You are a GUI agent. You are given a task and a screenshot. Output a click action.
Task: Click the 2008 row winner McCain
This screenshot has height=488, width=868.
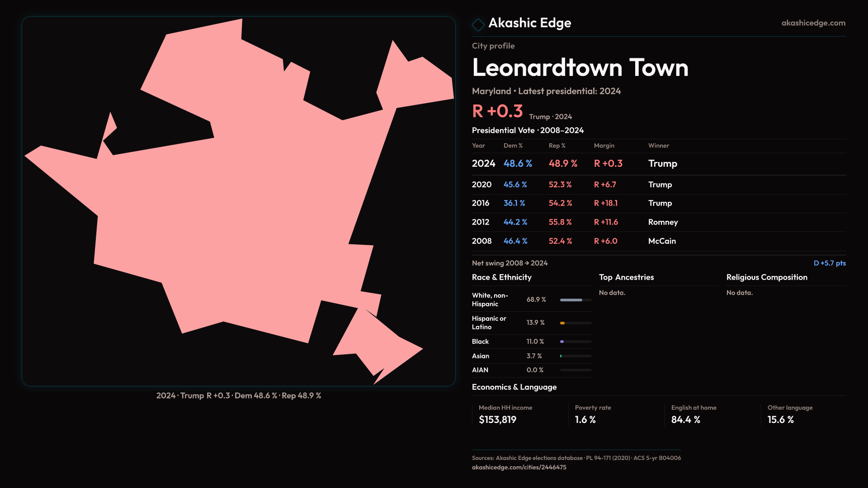coord(661,241)
